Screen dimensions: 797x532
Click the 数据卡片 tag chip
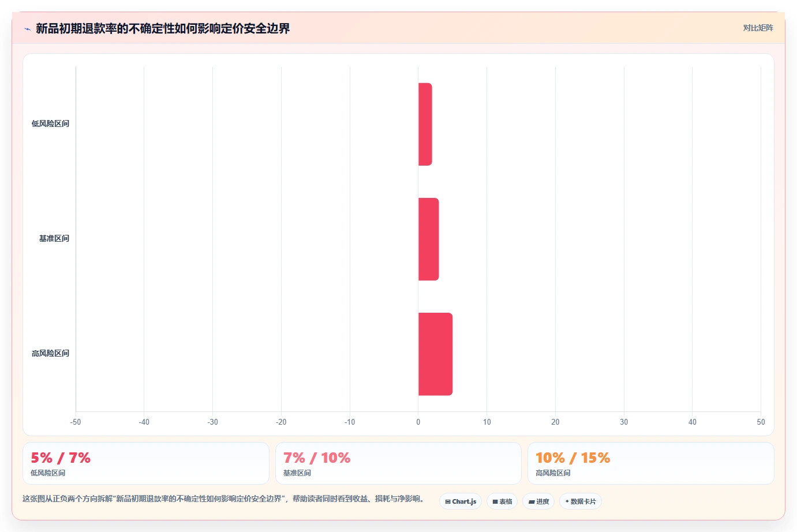581,501
